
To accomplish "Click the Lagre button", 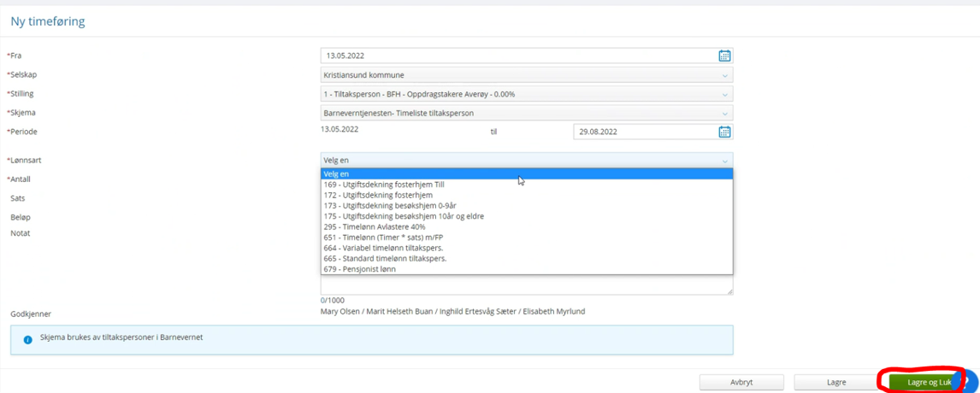I will 835,382.
